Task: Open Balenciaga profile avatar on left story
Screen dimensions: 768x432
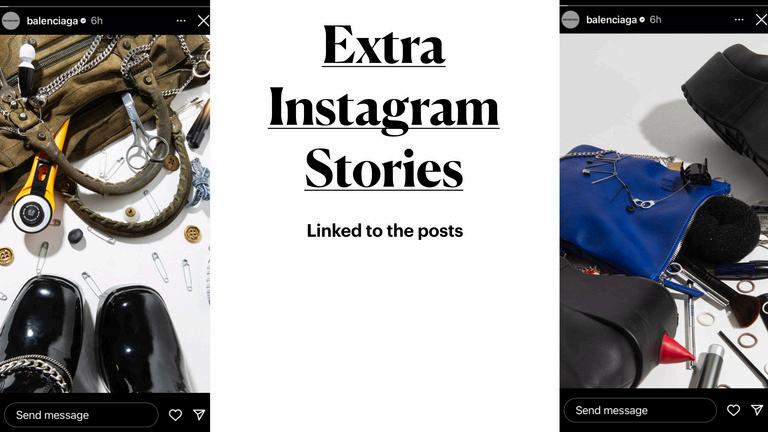Action: 11,21
